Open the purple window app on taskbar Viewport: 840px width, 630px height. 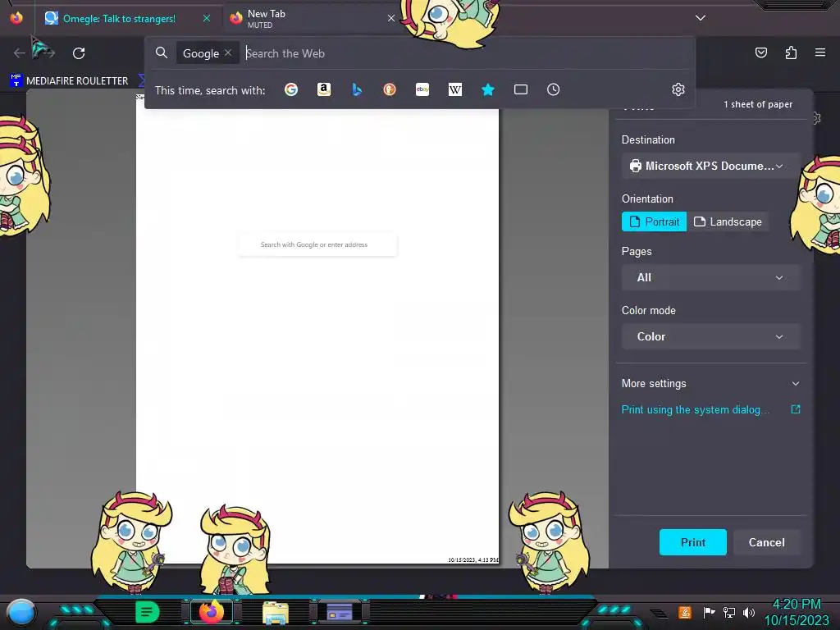[339, 612]
